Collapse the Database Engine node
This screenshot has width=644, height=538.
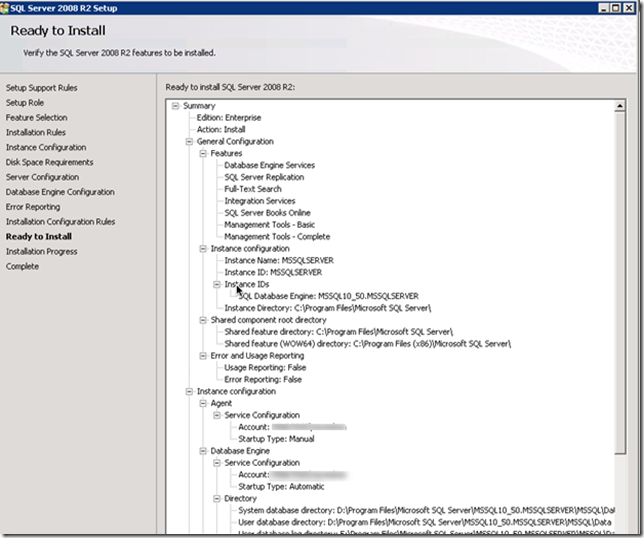(203, 451)
